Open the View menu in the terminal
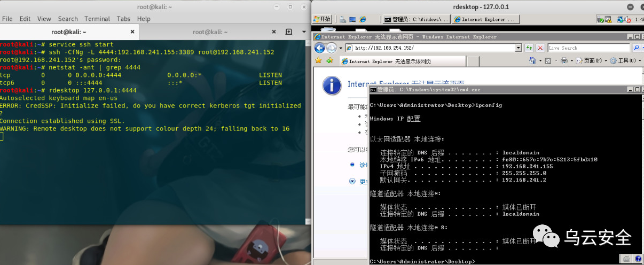 tap(44, 19)
